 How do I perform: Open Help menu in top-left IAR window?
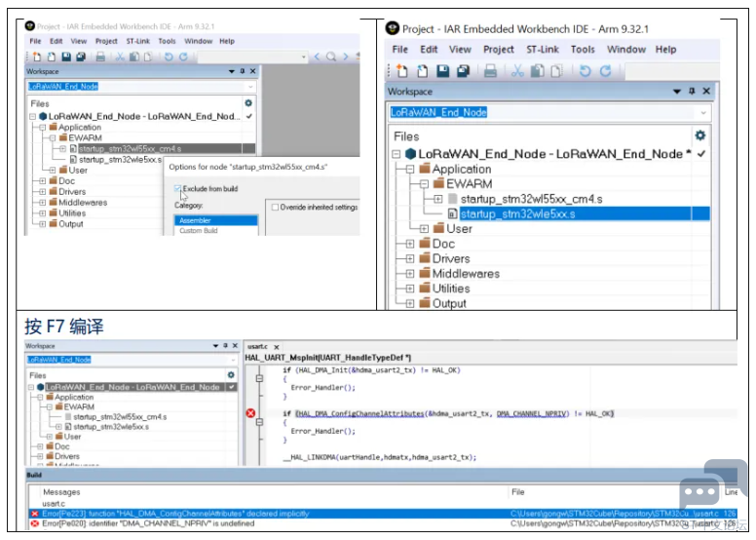(227, 41)
